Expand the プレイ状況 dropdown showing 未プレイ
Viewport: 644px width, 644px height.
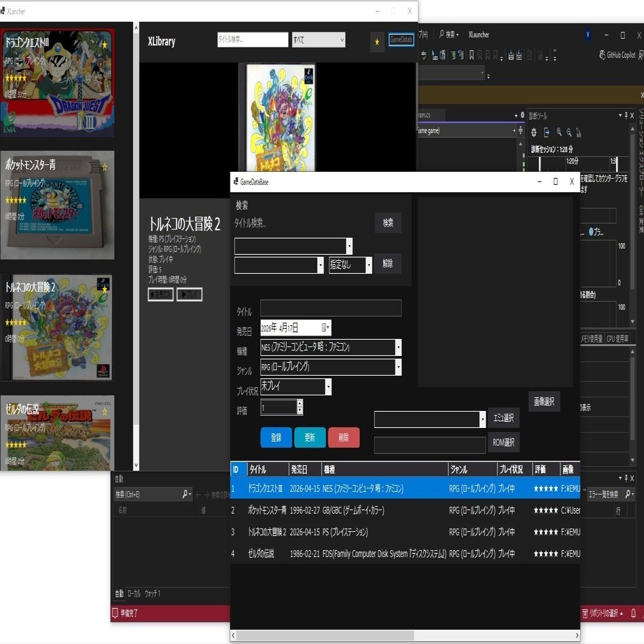296,387
